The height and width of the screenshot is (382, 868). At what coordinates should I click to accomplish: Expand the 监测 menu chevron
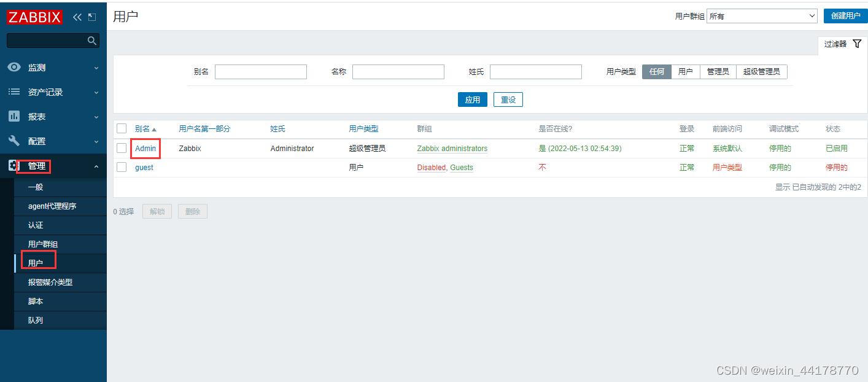(x=96, y=68)
